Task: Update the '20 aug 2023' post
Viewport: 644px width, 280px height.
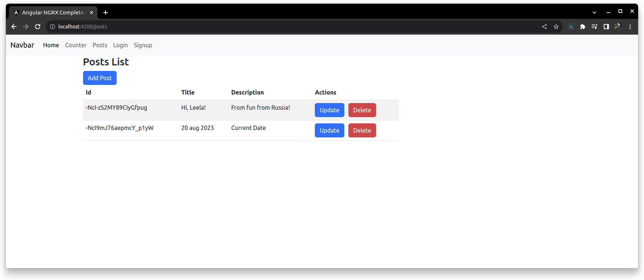Action: coord(329,130)
